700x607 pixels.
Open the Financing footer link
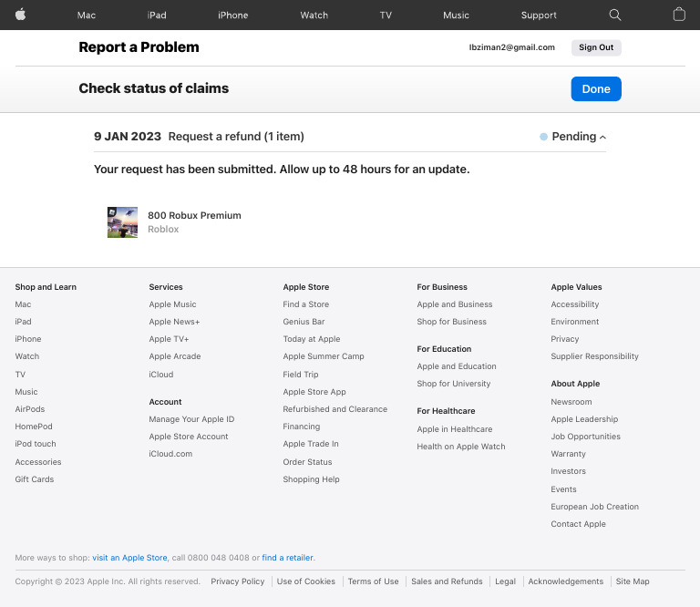point(302,427)
